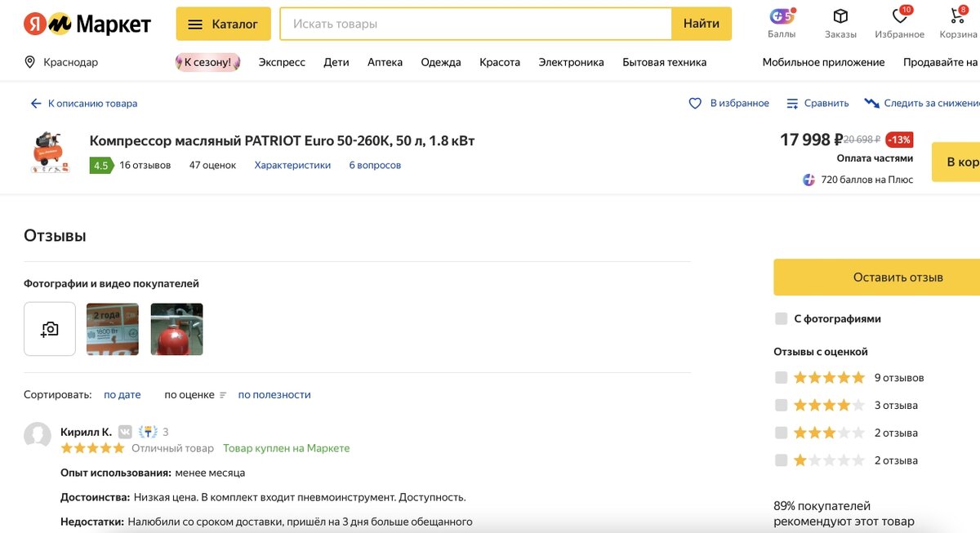The height and width of the screenshot is (533, 980).
Task: Open the Бытовая техника category
Action: 664,62
